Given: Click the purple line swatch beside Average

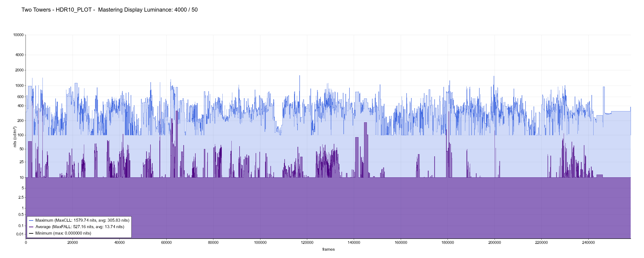Looking at the screenshot, I should click(31, 227).
